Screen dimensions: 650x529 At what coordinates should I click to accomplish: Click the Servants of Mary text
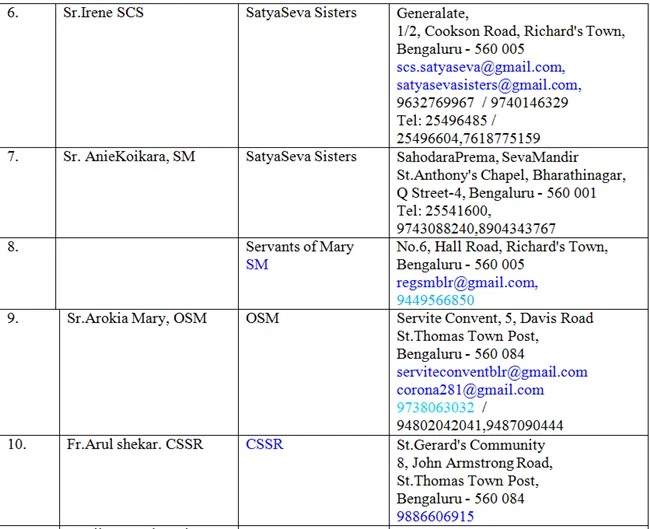(300, 247)
